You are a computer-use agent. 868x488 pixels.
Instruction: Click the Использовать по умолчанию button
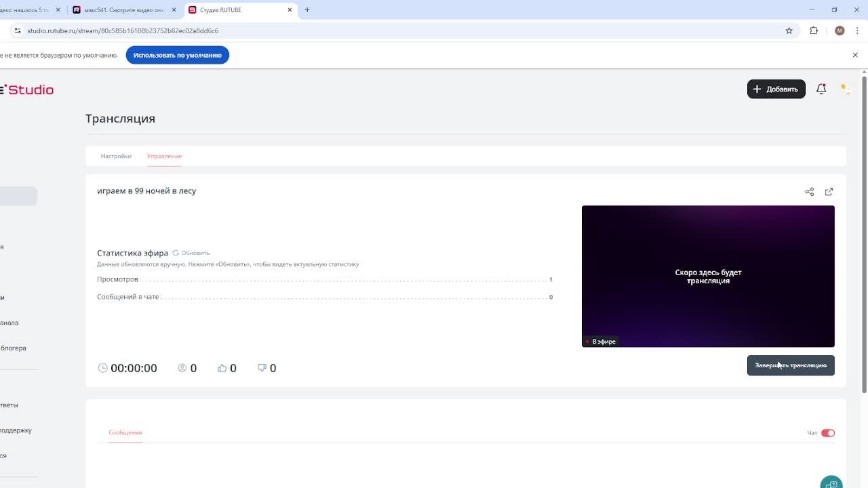click(178, 56)
